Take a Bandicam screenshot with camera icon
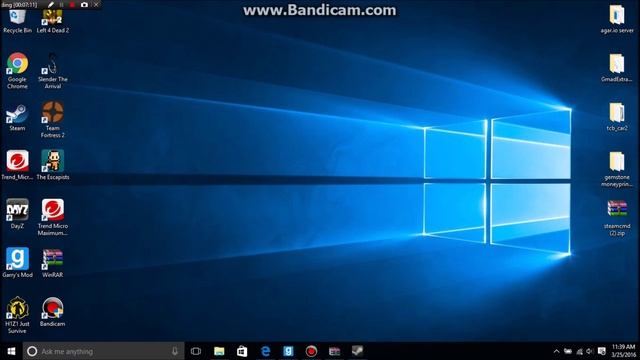640x360 pixels. [84, 4]
